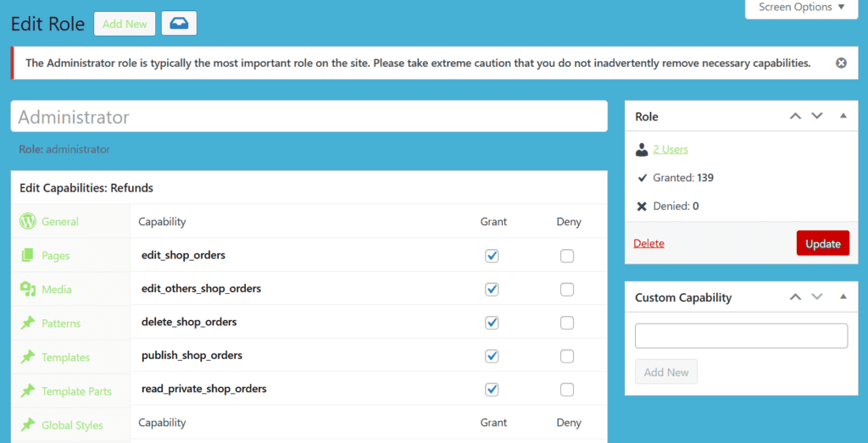Dismiss the Administrator role warning notice
The image size is (868, 443).
841,63
